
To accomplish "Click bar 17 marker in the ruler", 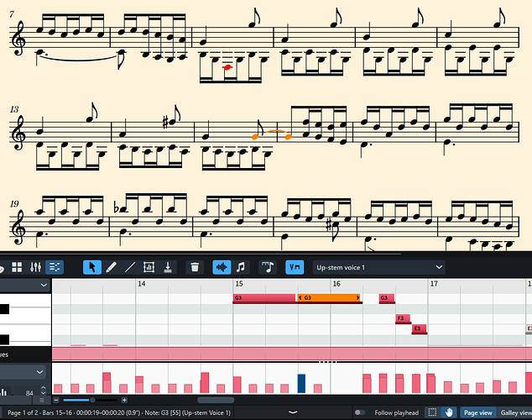I will click(x=434, y=284).
